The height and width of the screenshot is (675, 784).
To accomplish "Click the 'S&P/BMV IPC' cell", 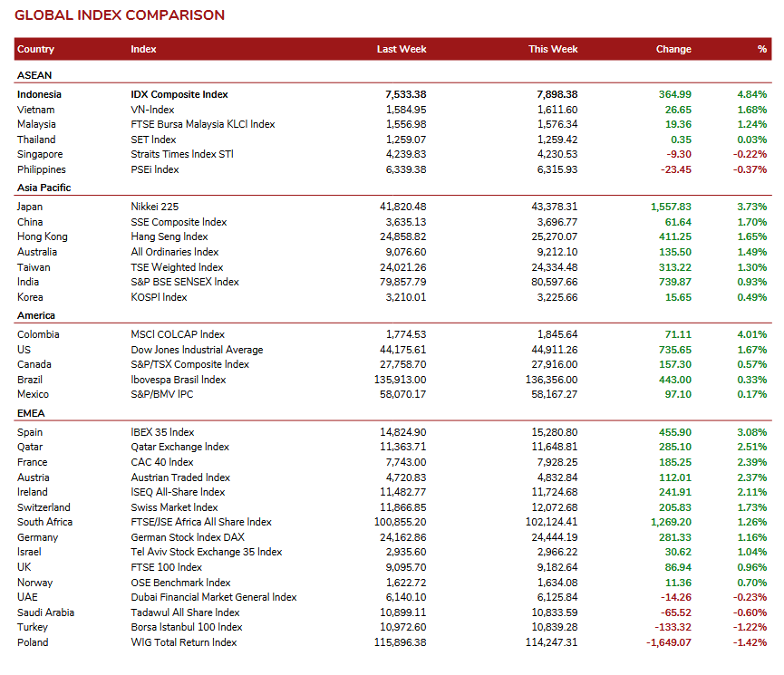I will coord(162,394).
